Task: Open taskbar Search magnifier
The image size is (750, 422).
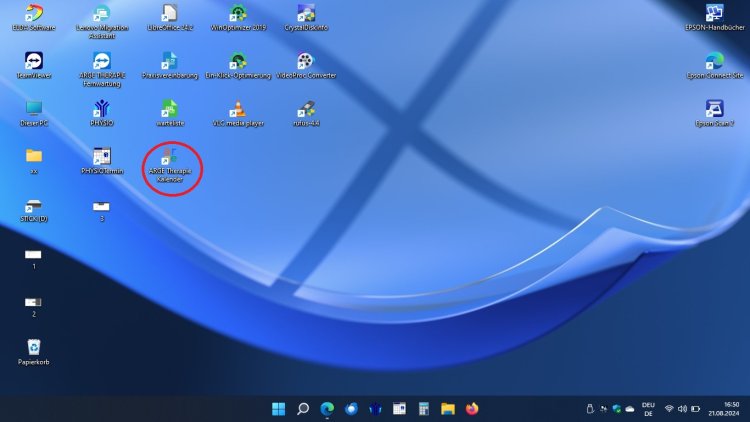Action: (303, 409)
